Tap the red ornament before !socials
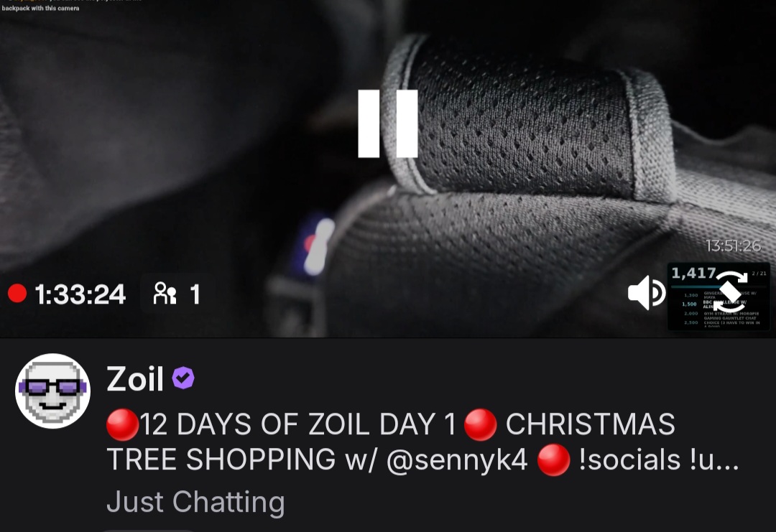The image size is (776, 532). [x=553, y=459]
